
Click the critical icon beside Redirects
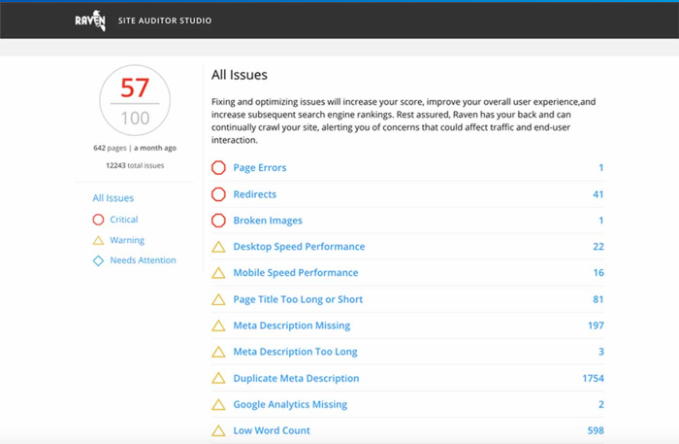(218, 194)
